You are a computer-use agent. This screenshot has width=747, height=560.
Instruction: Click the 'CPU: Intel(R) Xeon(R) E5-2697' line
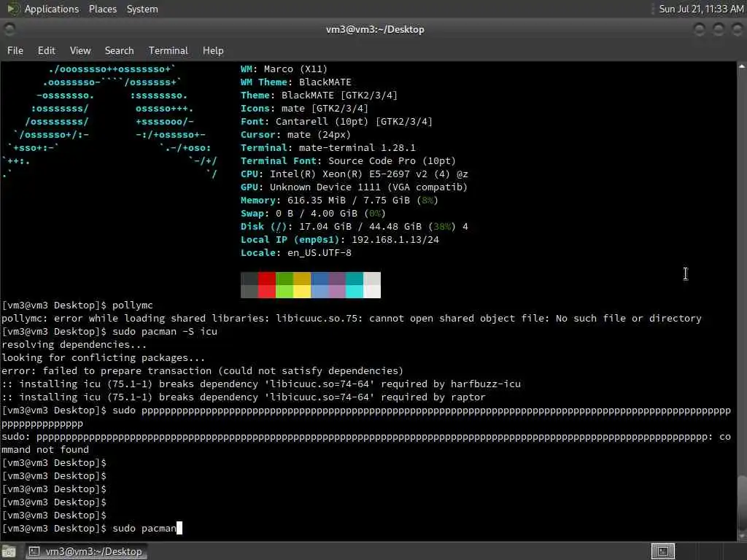[355, 174]
